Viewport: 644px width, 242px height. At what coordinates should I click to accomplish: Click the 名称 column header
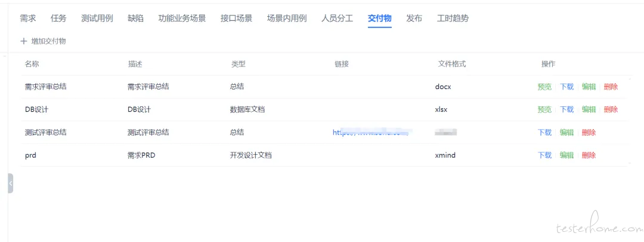32,64
